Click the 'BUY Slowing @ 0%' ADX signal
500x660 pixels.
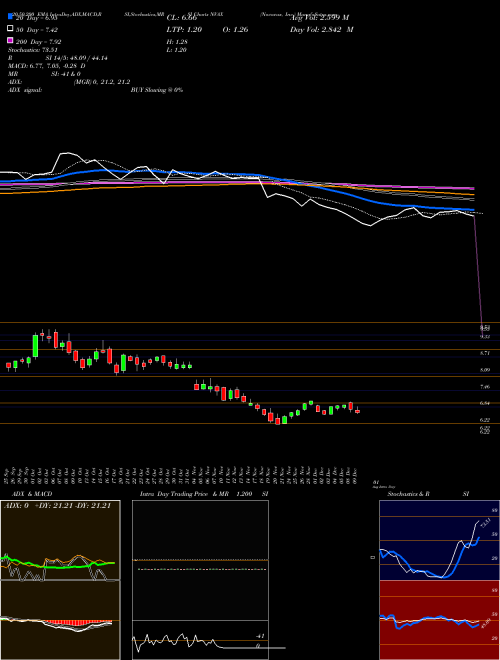pos(157,90)
